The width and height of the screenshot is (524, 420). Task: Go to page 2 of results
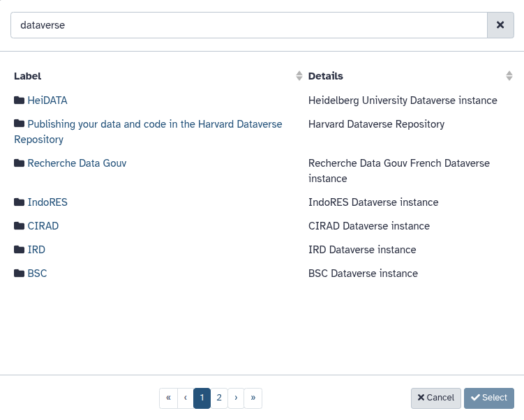(x=219, y=398)
